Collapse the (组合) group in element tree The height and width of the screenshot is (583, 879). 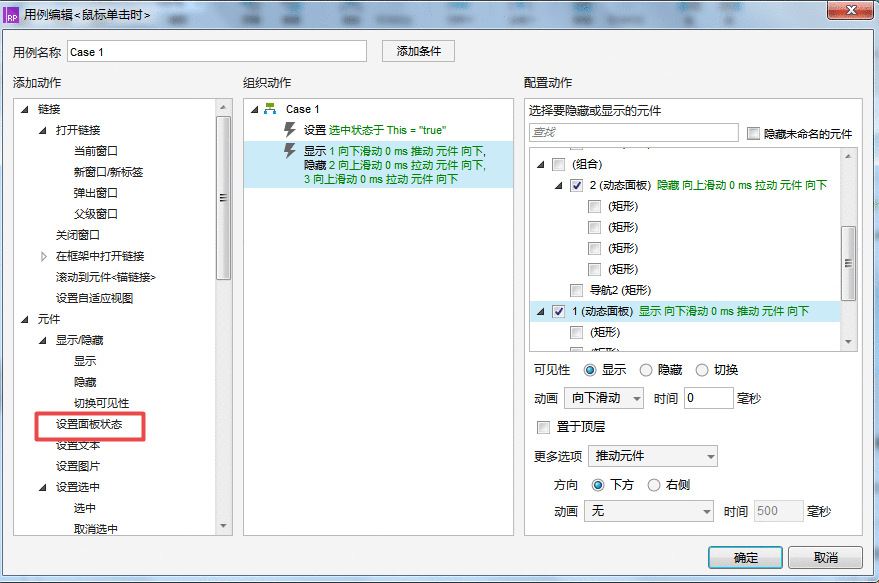[540, 164]
